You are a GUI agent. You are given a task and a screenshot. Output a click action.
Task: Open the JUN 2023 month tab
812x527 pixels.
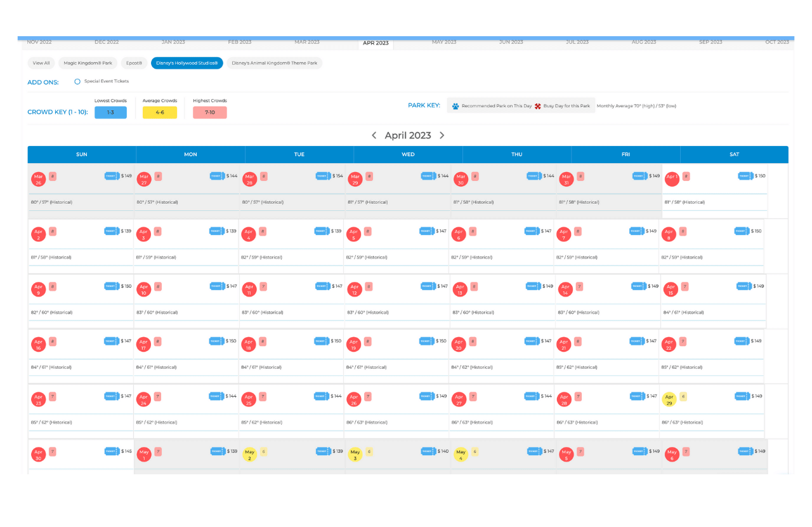pos(511,42)
